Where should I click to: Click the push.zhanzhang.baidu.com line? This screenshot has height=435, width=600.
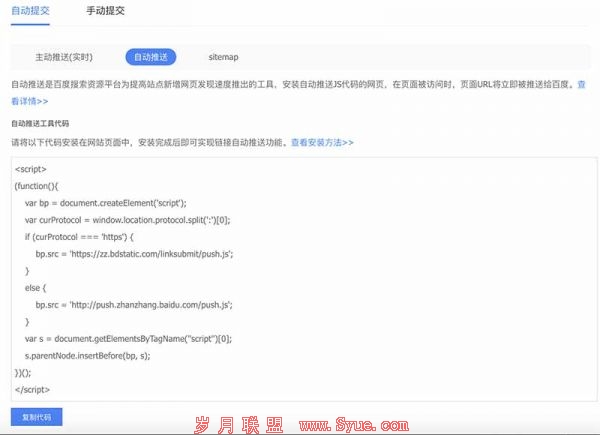coord(134,305)
